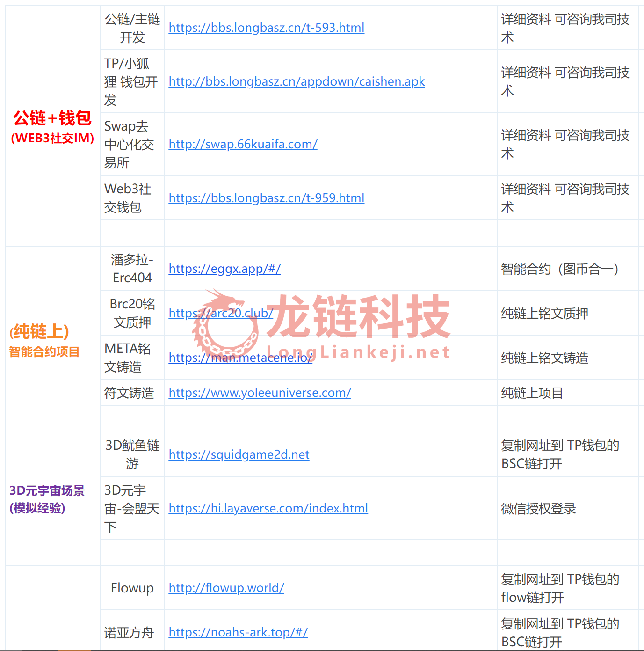Select the 公链/主链开发 cell
The width and height of the screenshot is (644, 651).
tap(132, 28)
